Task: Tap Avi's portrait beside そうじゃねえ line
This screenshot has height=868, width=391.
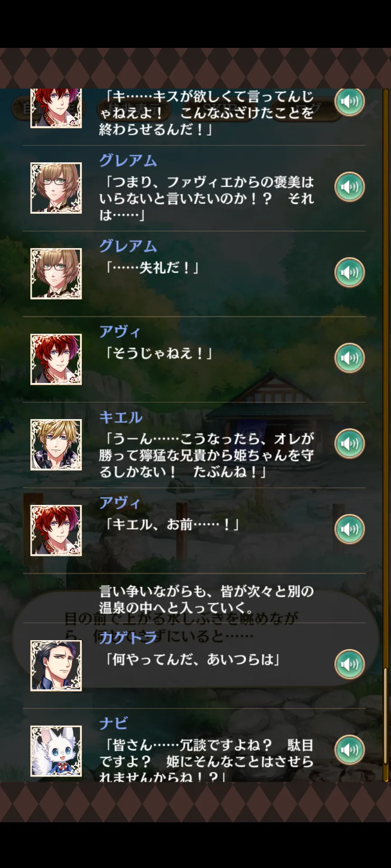Action: 56,359
